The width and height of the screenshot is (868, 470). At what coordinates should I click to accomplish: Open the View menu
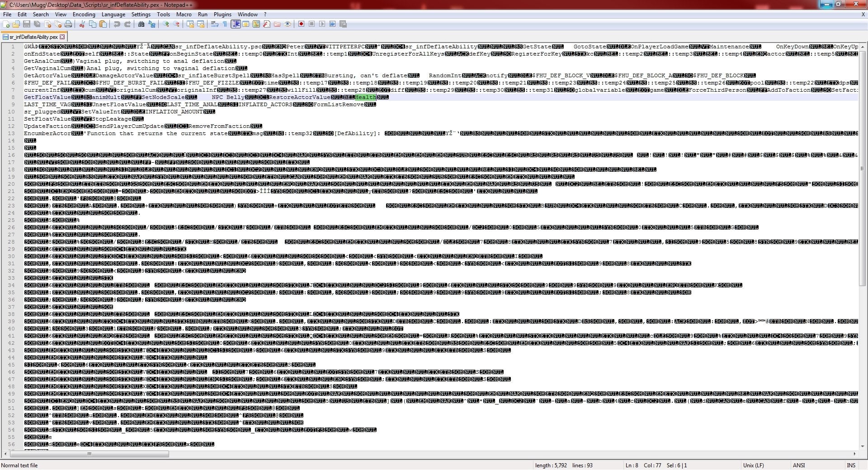(61, 14)
